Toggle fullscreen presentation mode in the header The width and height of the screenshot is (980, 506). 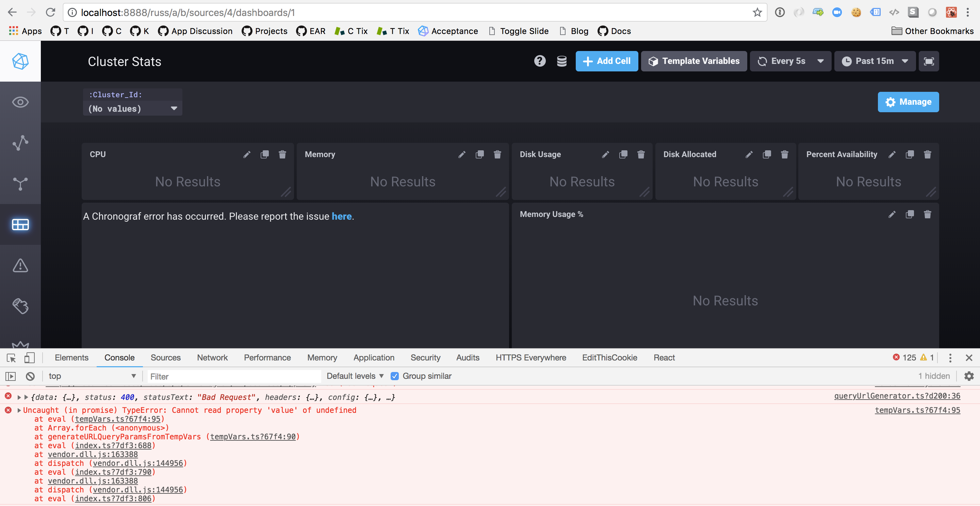pos(929,61)
